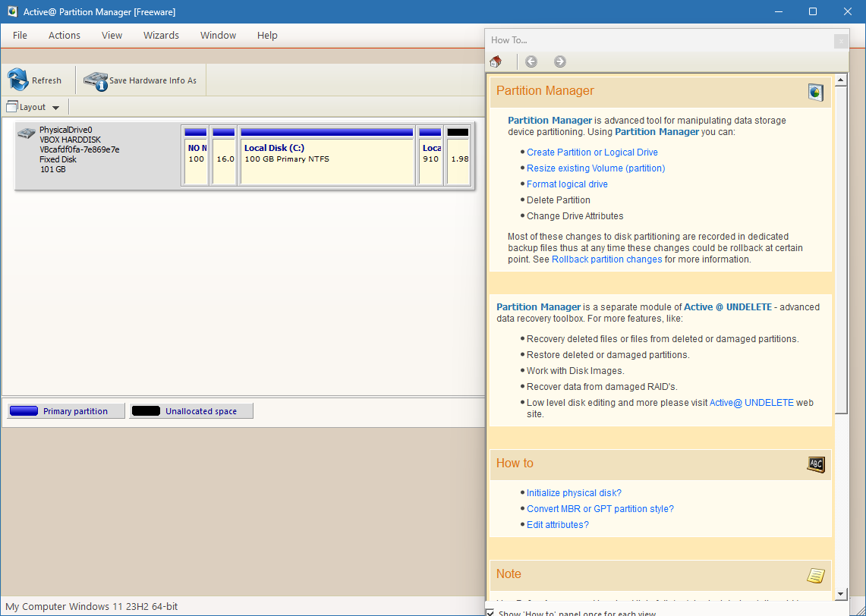The image size is (866, 616).
Task: Select the Local Disk (C:) partition
Action: tap(327, 155)
